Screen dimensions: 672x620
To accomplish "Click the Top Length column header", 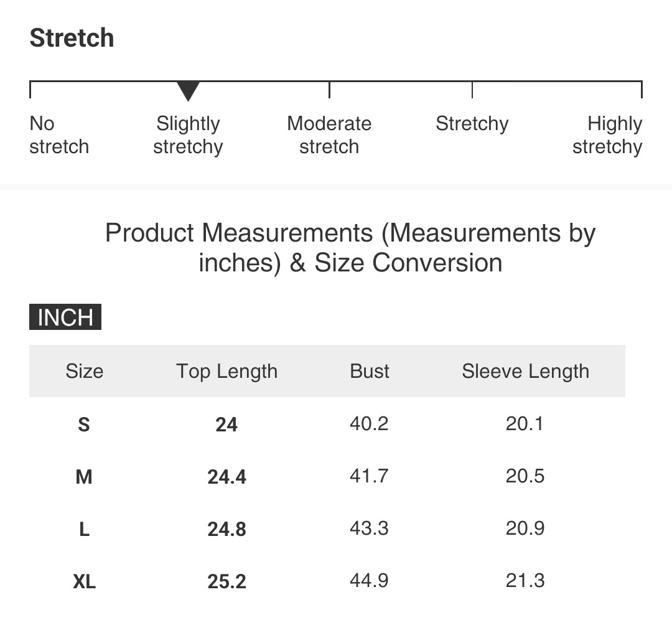I will pos(226,371).
